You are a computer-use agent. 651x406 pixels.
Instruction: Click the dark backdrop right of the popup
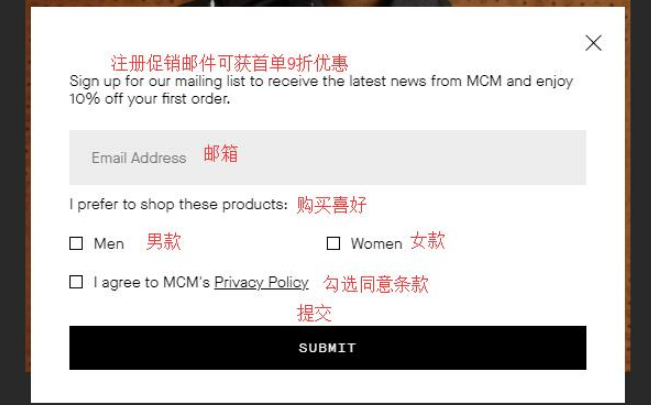[x=640, y=199]
